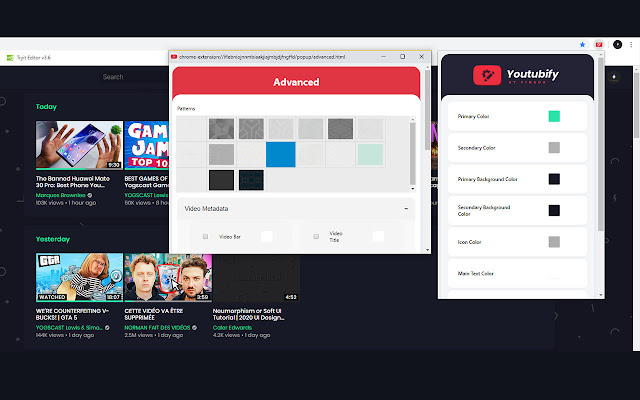Click scroll-up arrow of patterns list
640x400 pixels.
[413, 120]
